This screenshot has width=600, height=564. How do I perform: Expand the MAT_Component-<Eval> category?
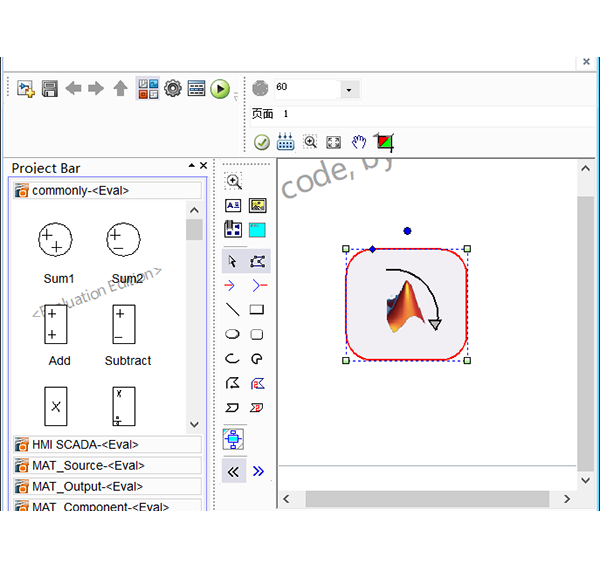coord(108,505)
